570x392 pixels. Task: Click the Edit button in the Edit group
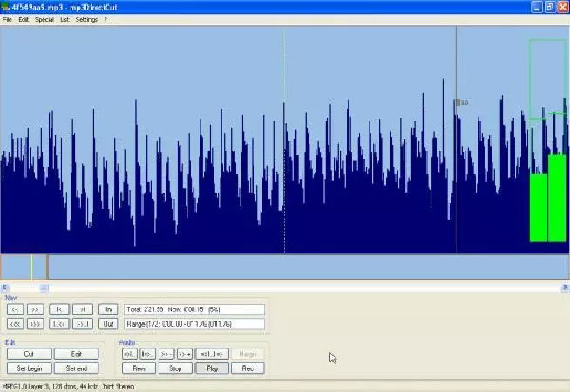pyautogui.click(x=77, y=354)
